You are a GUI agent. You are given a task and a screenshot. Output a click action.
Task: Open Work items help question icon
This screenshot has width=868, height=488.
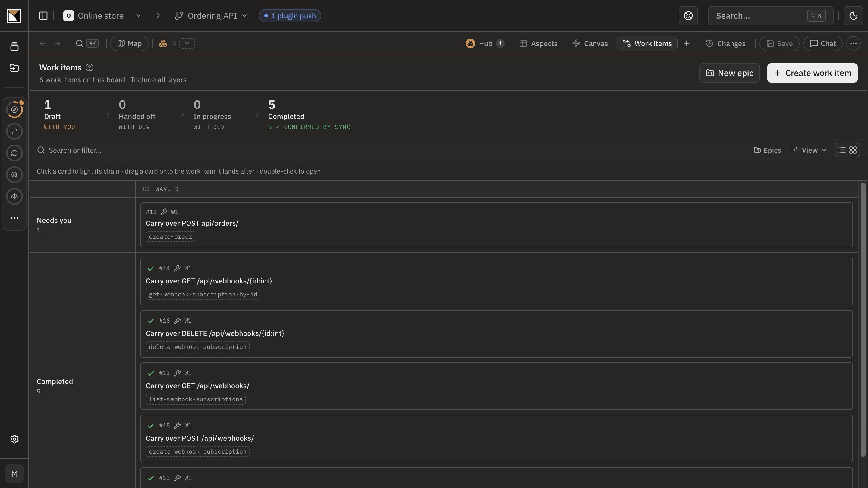89,68
